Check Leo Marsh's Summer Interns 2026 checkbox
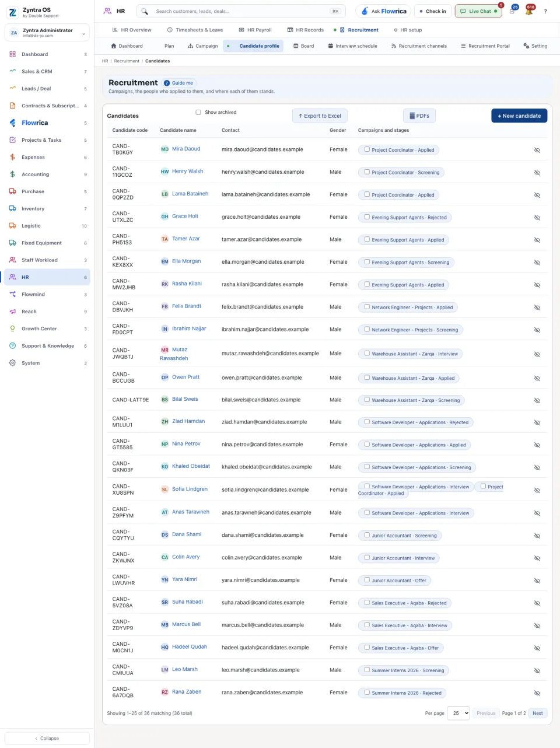Screen dimensions: 560x748 coord(367,670)
